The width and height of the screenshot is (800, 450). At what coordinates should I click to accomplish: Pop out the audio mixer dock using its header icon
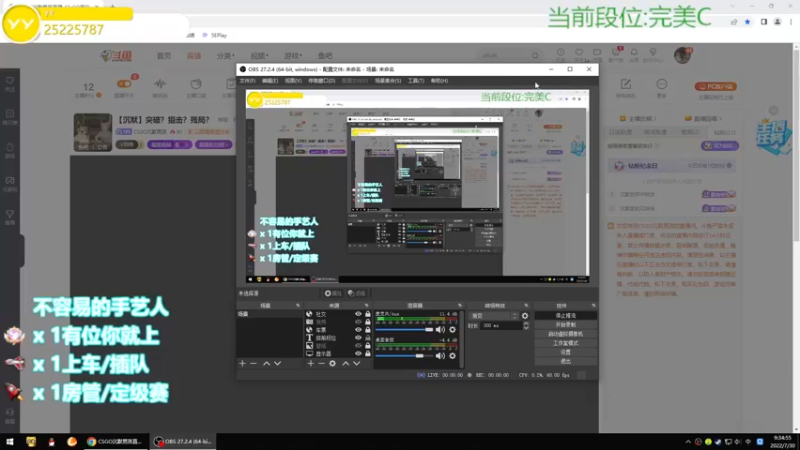pyautogui.click(x=460, y=306)
